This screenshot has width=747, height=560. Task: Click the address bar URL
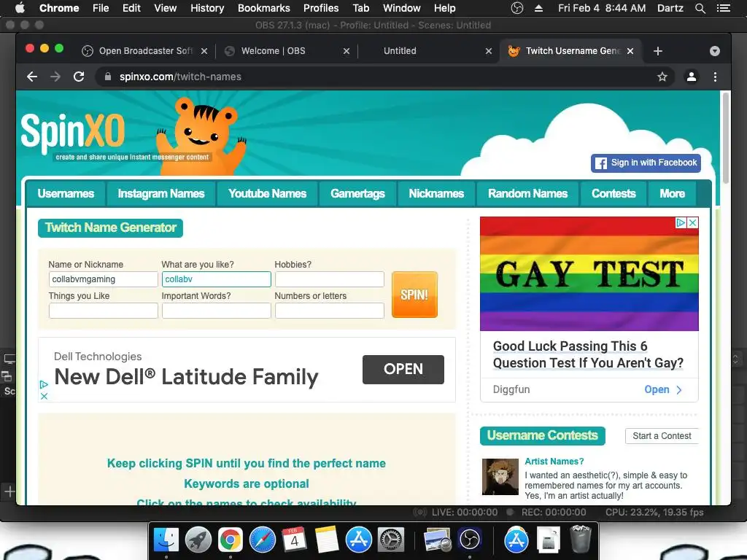click(180, 77)
